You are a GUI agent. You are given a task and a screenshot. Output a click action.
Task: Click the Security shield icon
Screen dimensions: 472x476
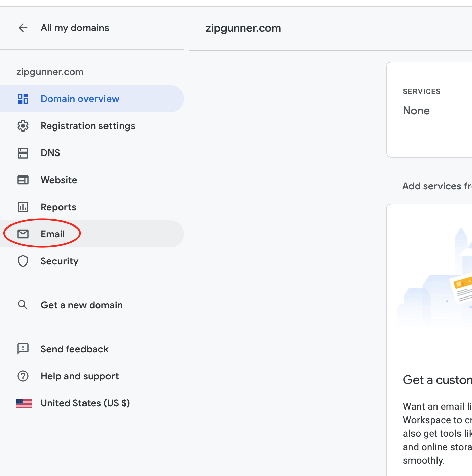pyautogui.click(x=23, y=261)
